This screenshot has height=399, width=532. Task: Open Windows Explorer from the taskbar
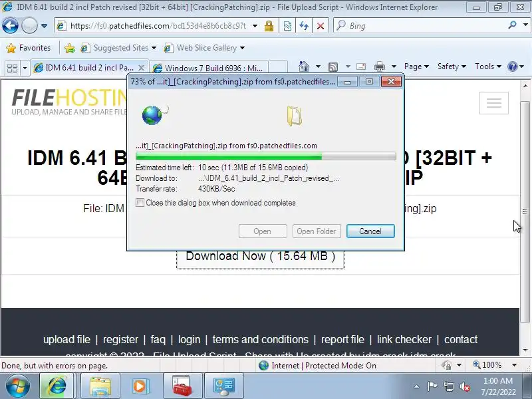coord(100,386)
